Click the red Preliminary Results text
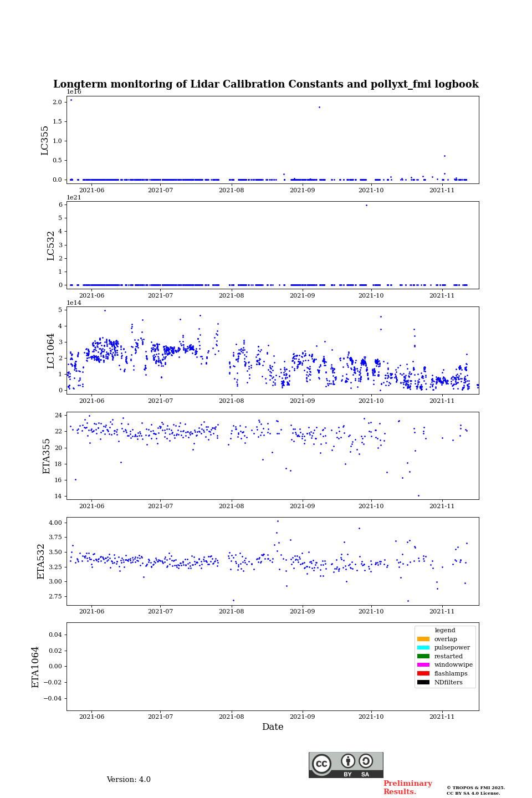The image size is (532, 798). (x=407, y=787)
